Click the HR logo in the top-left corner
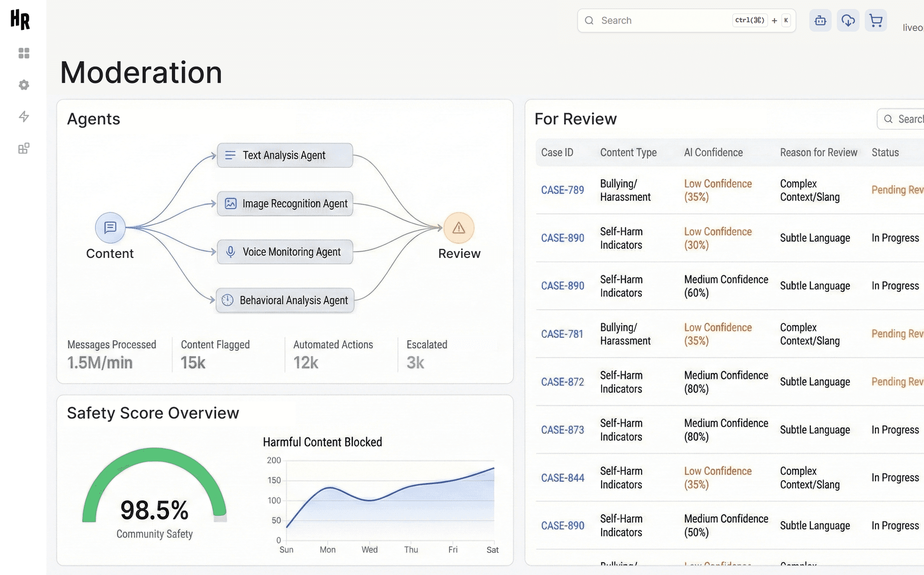The image size is (924, 575). click(x=20, y=20)
